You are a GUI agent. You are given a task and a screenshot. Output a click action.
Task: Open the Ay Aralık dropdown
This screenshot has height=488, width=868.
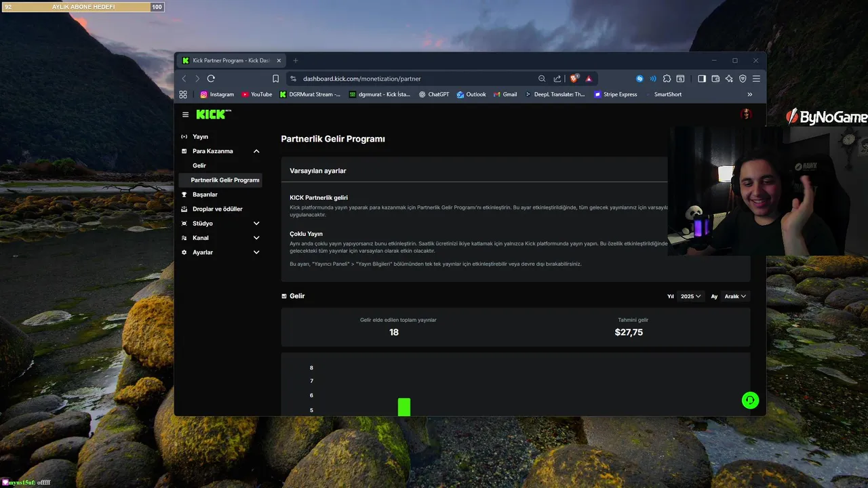click(735, 296)
